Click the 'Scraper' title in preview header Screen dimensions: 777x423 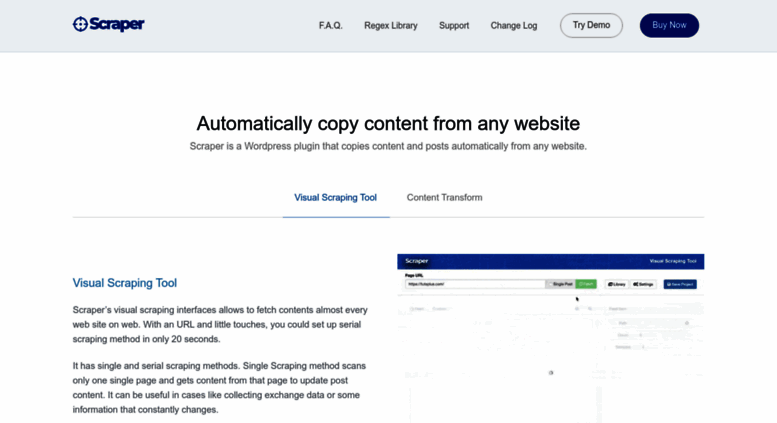pos(416,261)
